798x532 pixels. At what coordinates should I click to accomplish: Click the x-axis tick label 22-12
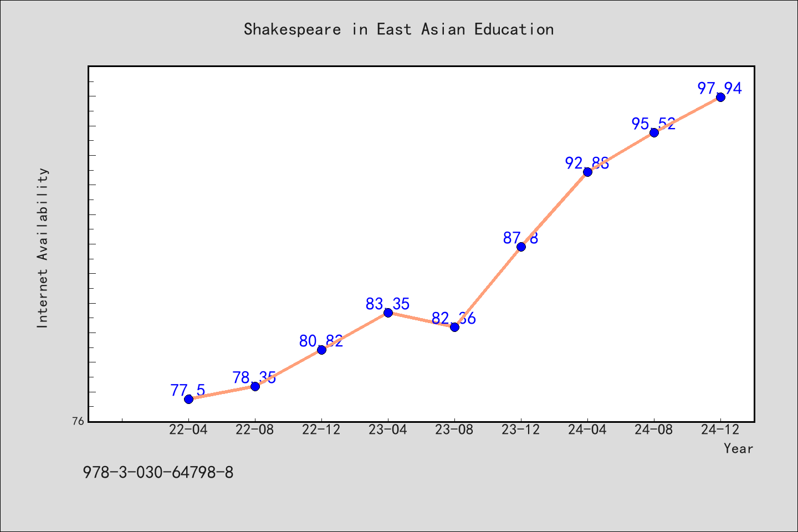[321, 429]
